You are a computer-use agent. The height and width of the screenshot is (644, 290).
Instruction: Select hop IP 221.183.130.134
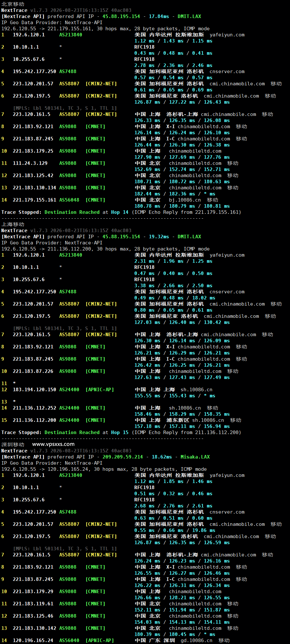pyautogui.click(x=34, y=188)
